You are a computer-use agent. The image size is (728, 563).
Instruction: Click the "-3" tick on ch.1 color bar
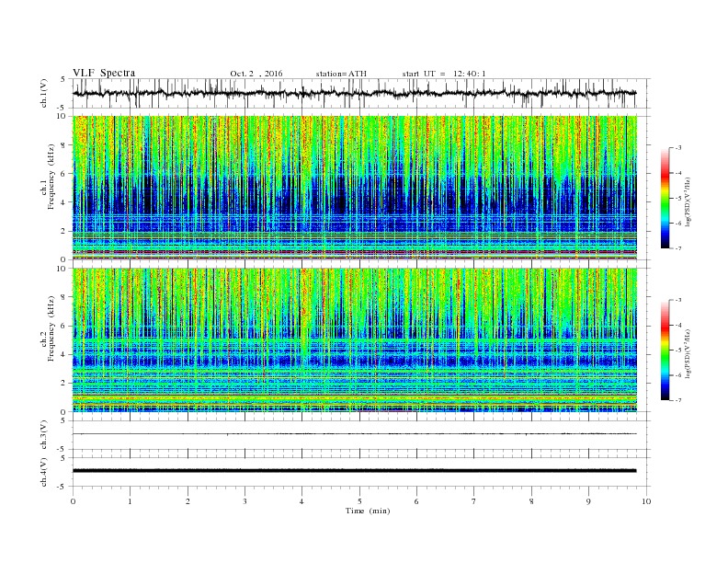point(677,148)
